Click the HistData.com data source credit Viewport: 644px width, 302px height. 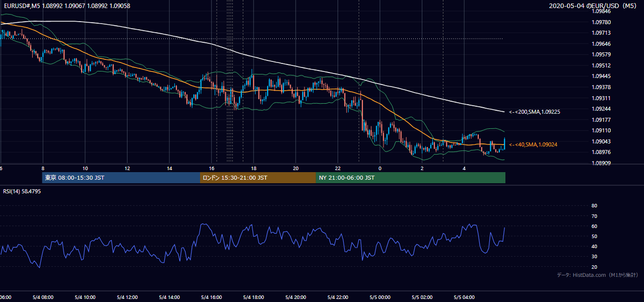pos(598,275)
